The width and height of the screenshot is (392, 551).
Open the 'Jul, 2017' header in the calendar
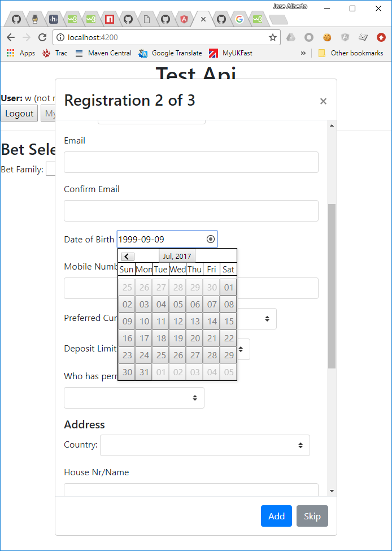coord(177,256)
